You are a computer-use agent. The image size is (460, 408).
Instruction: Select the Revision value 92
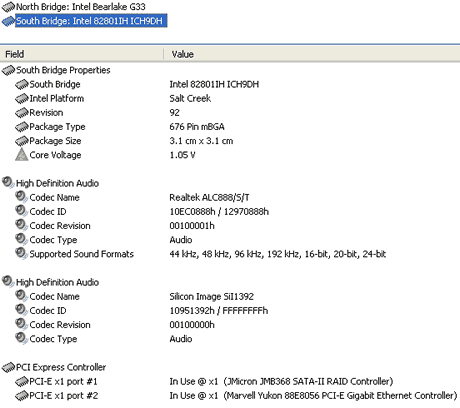point(174,113)
